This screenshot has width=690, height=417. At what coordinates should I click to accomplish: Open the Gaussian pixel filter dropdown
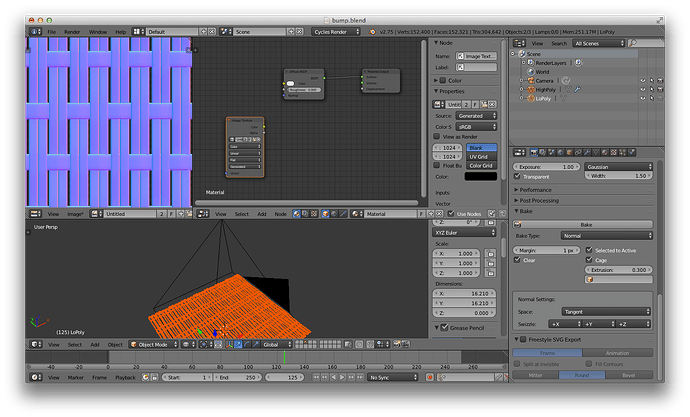coord(618,167)
